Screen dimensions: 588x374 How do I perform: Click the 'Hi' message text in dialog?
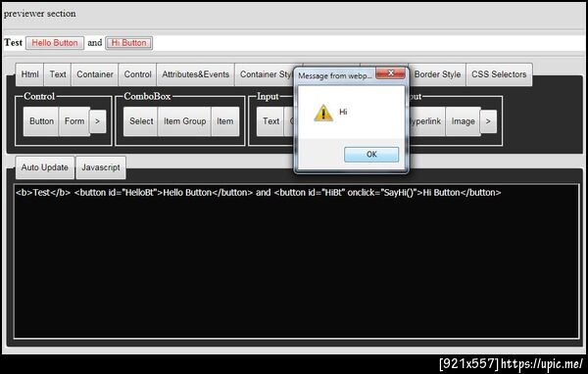[343, 112]
